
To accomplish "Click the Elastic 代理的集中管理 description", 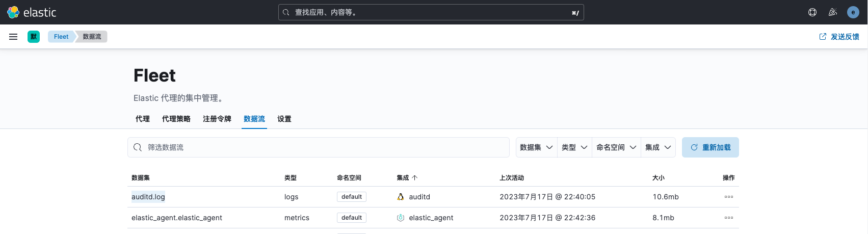I will tap(178, 98).
